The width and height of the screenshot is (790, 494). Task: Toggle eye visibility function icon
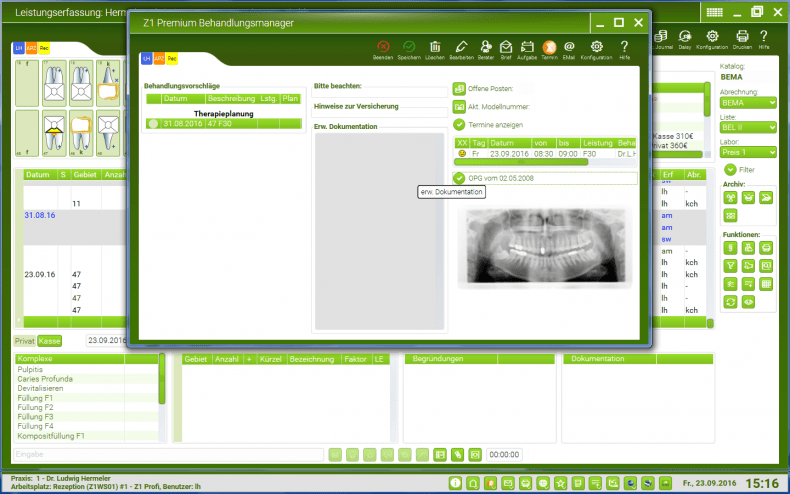pos(749,302)
